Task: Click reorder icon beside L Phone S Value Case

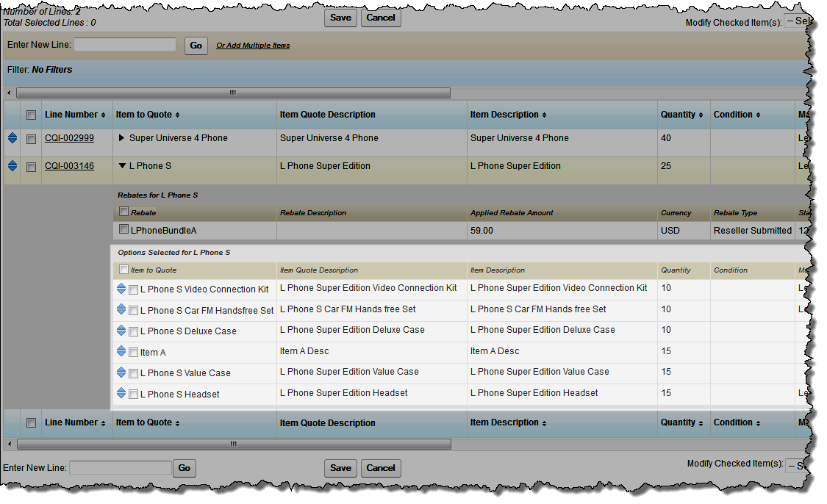Action: 121,372
